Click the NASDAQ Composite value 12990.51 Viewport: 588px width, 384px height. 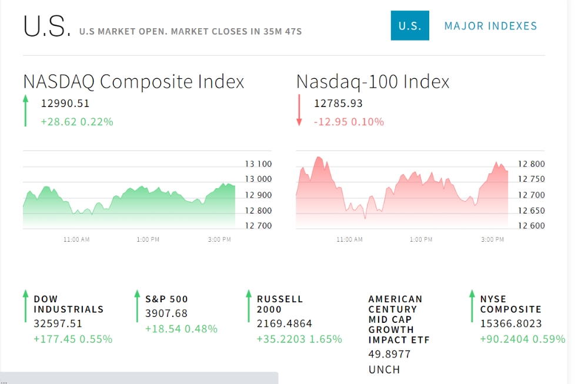[65, 103]
